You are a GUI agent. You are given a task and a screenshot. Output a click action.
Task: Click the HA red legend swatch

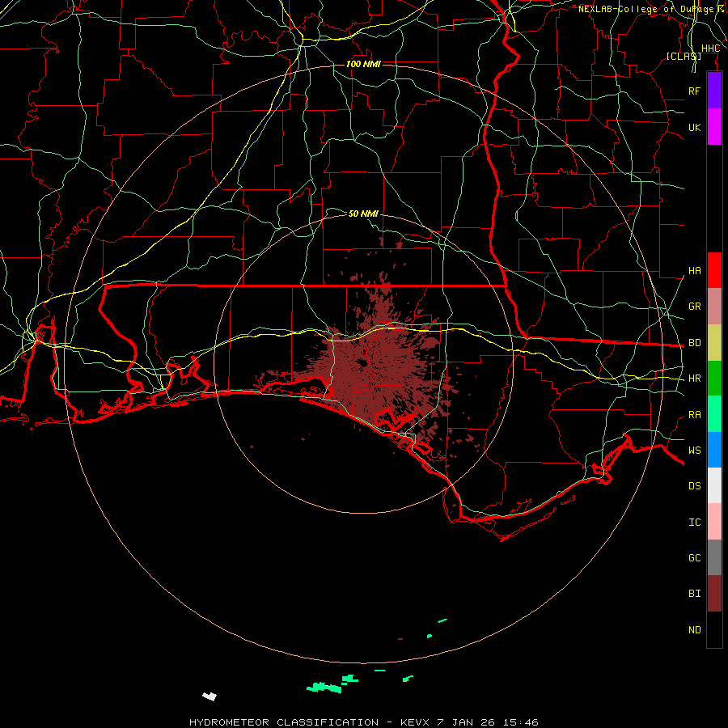pyautogui.click(x=714, y=270)
